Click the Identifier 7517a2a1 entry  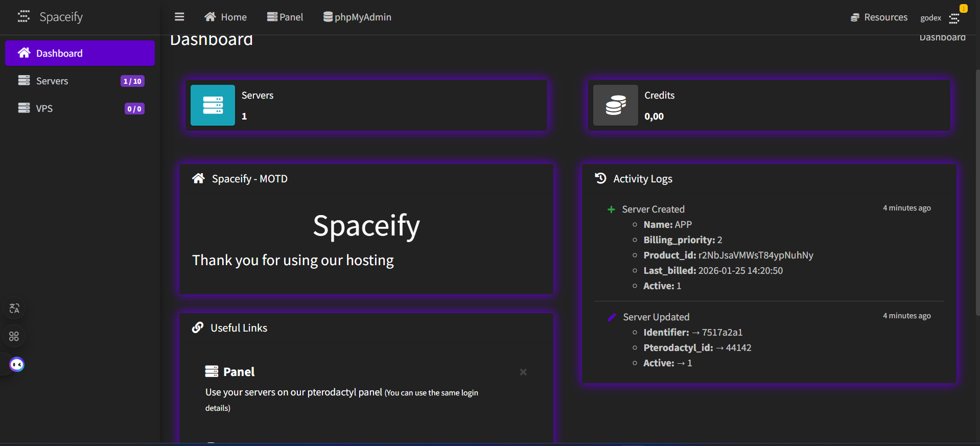[x=693, y=332]
